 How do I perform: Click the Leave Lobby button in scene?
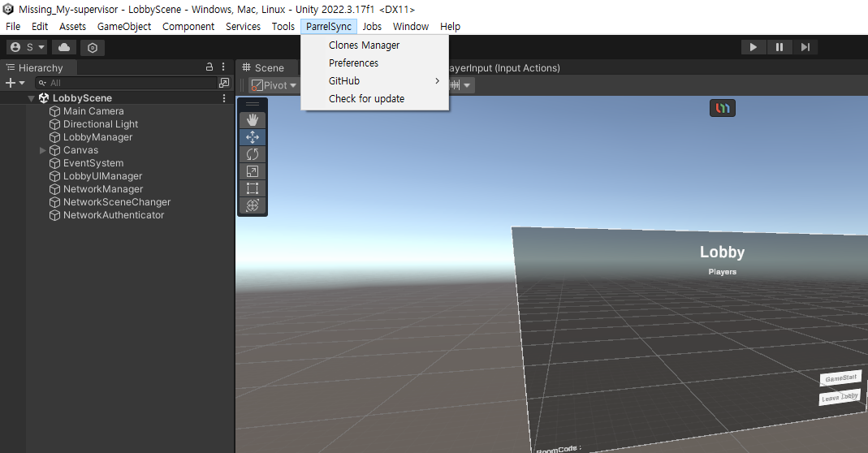[x=840, y=397]
